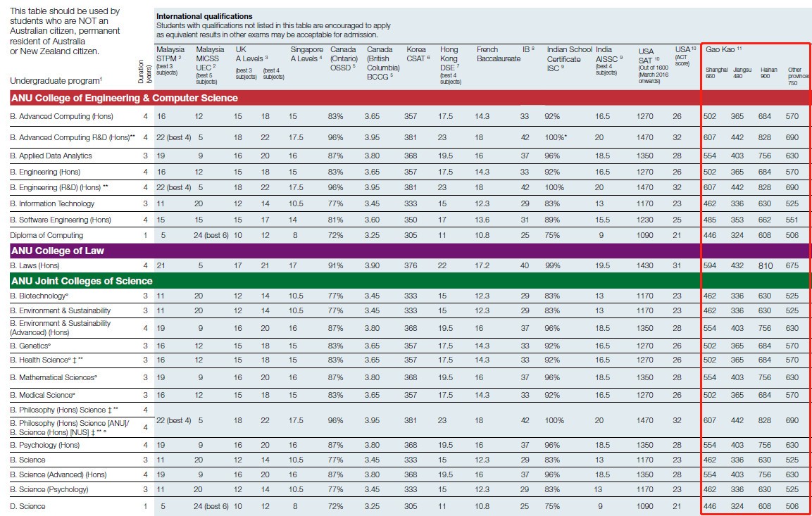The height and width of the screenshot is (516, 812).
Task: Click the "Malaysia STPM" column header
Action: 169,61
